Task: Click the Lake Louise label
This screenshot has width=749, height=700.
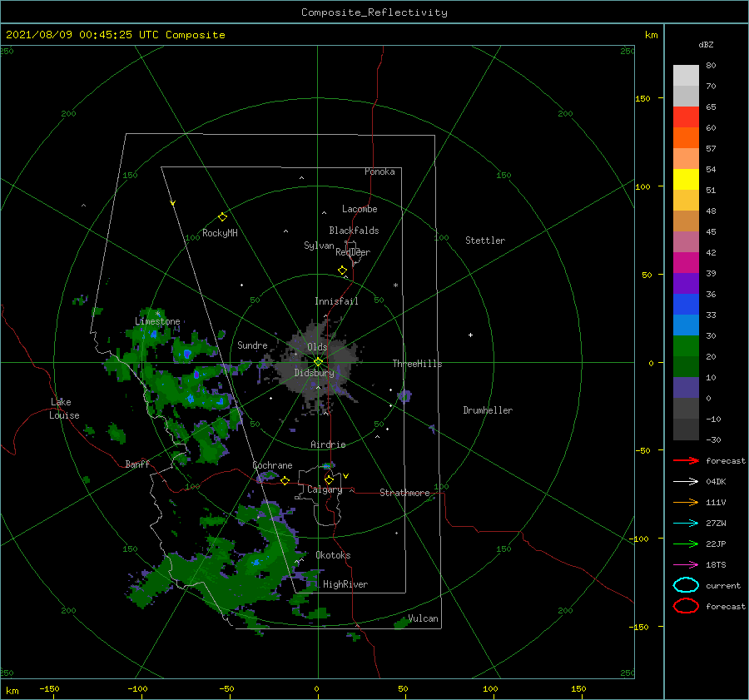Action: 64,409
